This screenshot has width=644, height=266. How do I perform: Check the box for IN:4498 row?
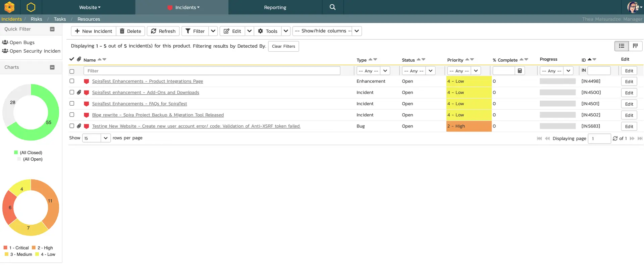pos(72,81)
